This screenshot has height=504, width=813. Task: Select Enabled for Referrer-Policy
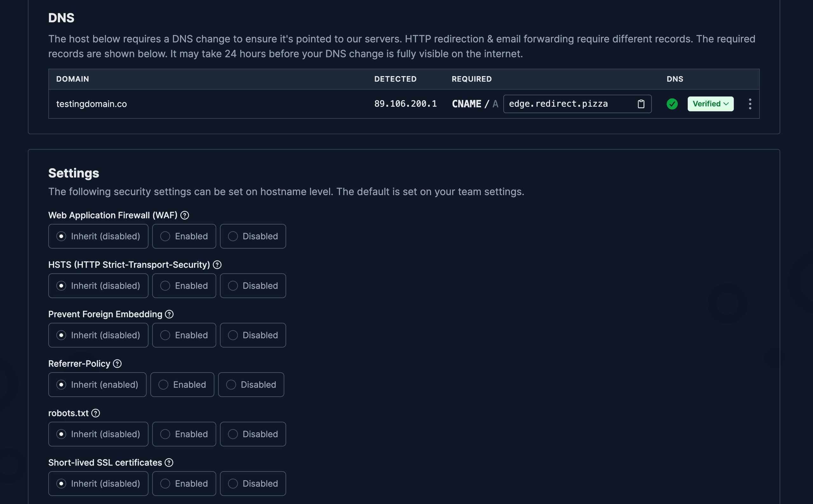point(182,385)
